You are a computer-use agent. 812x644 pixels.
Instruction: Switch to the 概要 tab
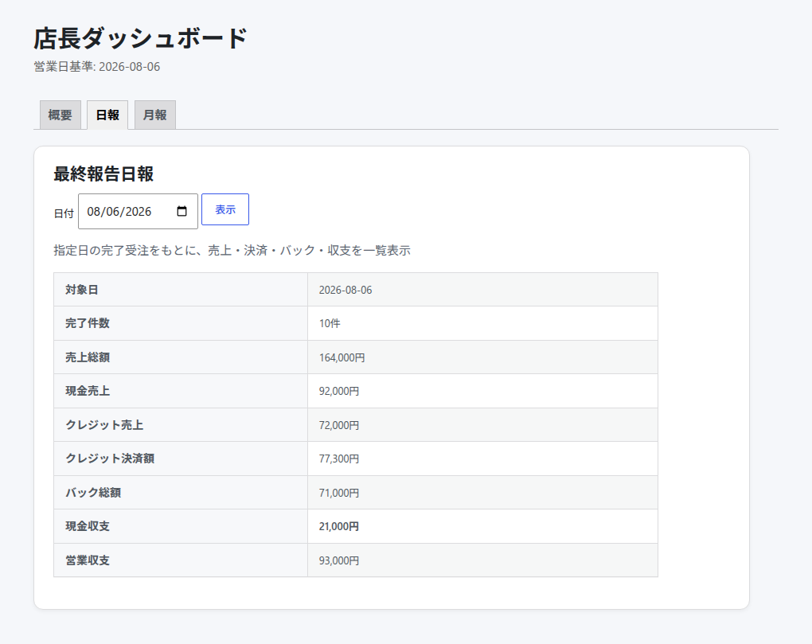(60, 115)
